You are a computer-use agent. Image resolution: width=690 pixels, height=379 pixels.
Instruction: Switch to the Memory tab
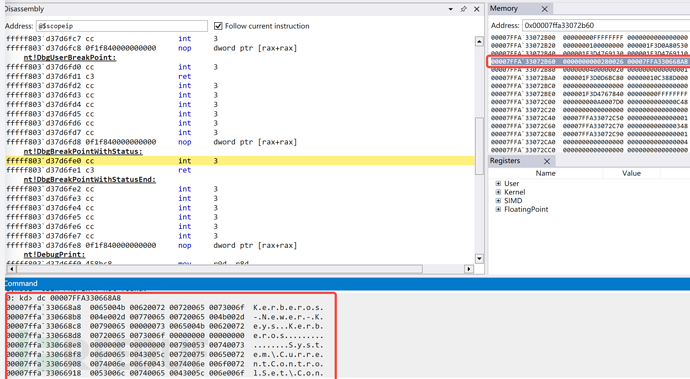click(x=504, y=9)
